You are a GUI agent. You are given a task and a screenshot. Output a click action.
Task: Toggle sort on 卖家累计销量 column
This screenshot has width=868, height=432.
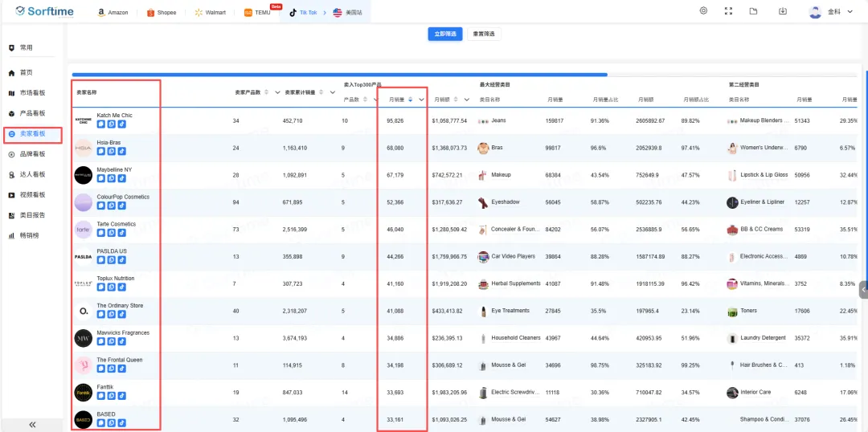tap(321, 92)
